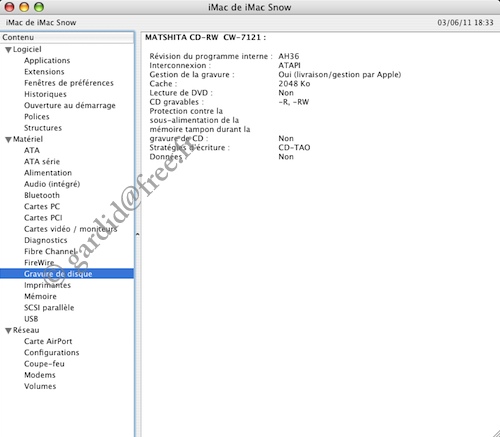Open USB device list
This screenshot has height=437, width=500.
pyautogui.click(x=31, y=319)
